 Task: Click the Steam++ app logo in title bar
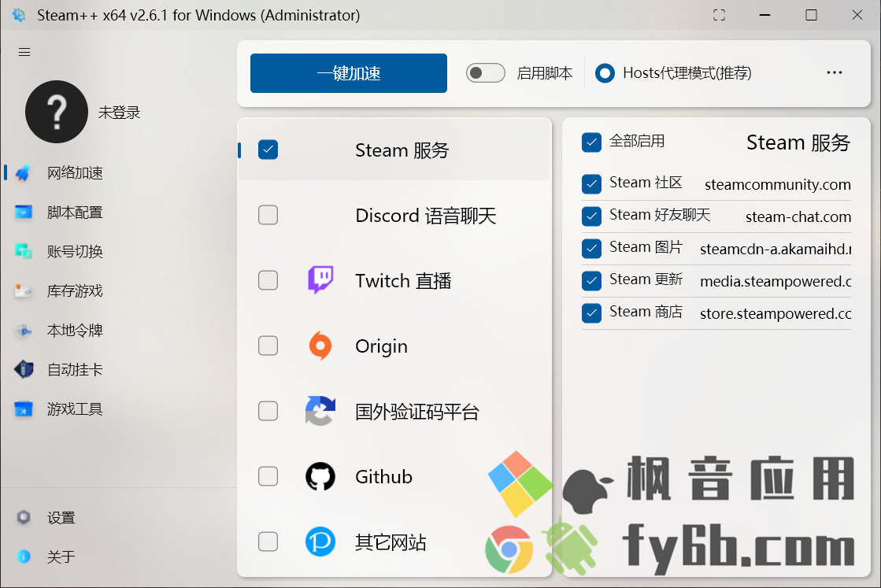point(19,15)
